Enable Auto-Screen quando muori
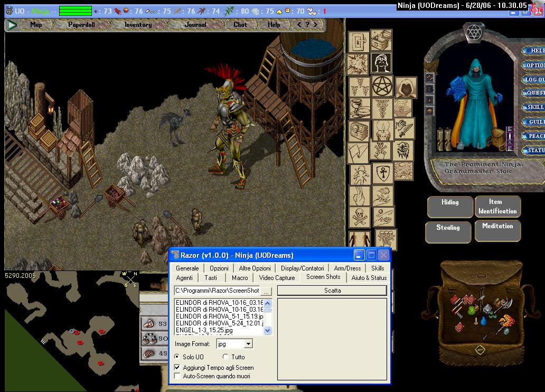The width and height of the screenshot is (545, 392). pyautogui.click(x=177, y=376)
